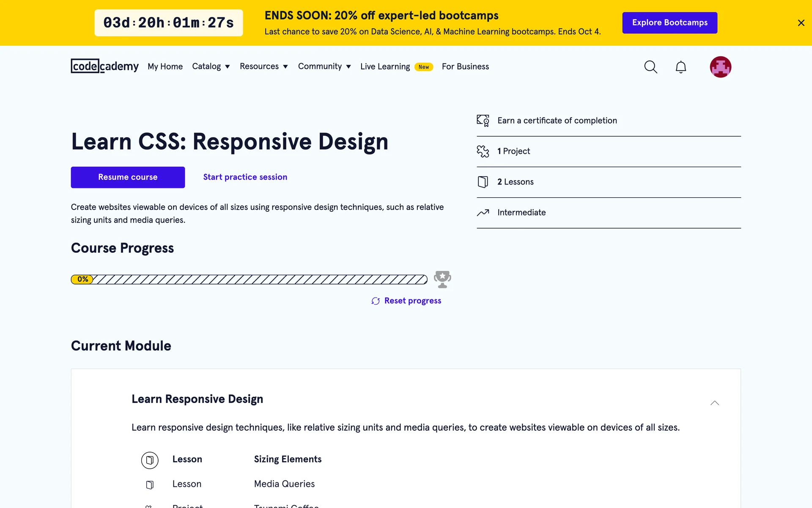Click the circled Sizing Elements lesson icon
Viewport: 812px width, 508px height.
click(x=150, y=460)
